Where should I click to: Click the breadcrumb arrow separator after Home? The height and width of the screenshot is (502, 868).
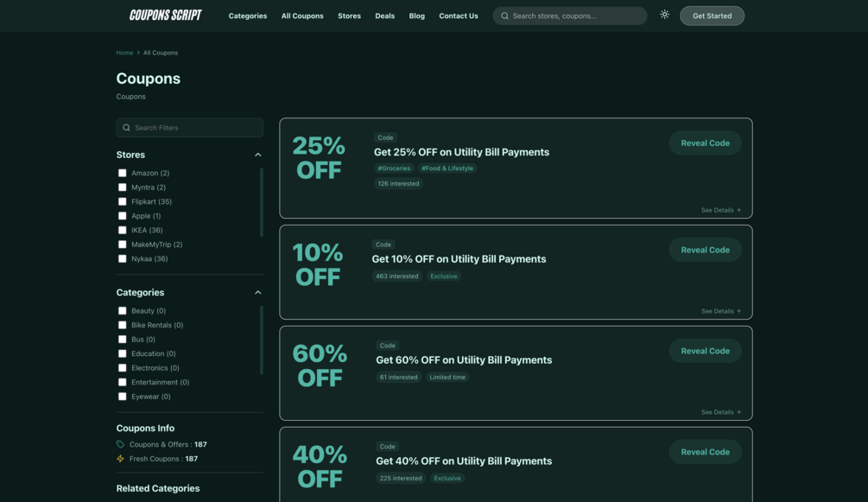tap(138, 53)
